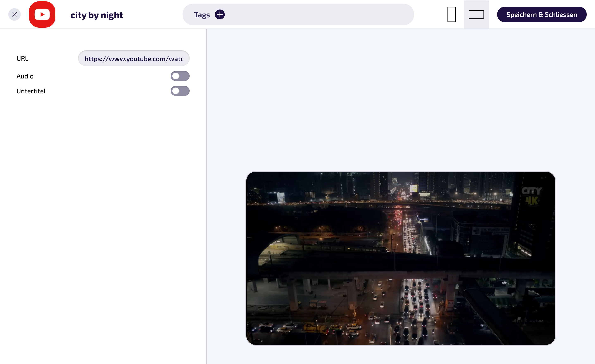The height and width of the screenshot is (364, 595).
Task: Enable the Audio toggle
Action: pos(180,76)
